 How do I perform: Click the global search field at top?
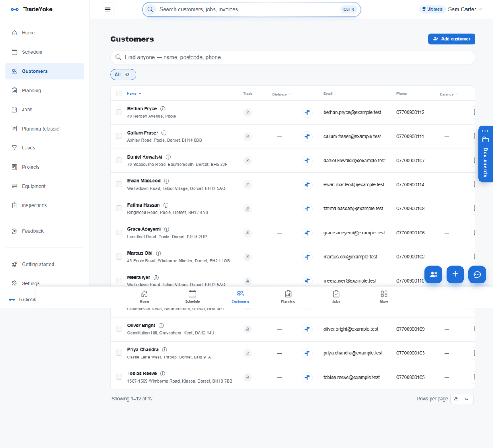(251, 9)
